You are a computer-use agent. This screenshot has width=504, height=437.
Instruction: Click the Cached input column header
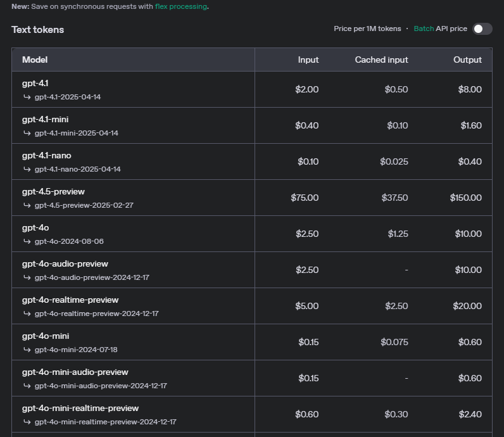381,60
